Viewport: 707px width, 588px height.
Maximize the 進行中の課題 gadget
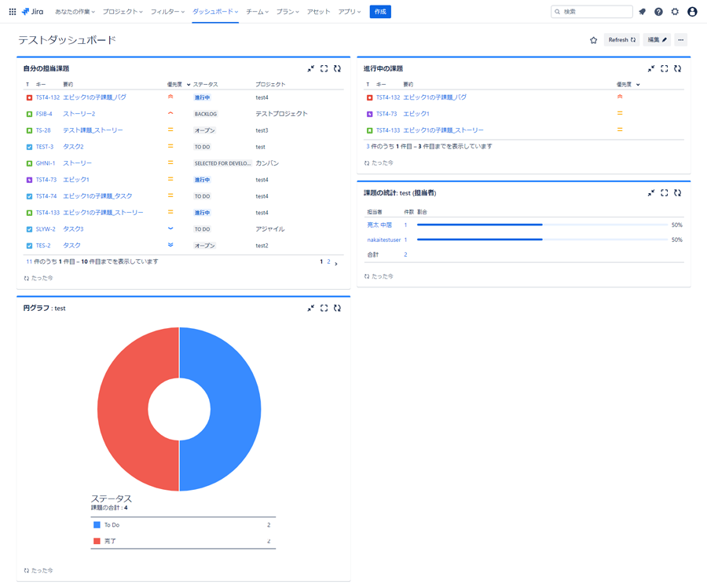pos(664,68)
